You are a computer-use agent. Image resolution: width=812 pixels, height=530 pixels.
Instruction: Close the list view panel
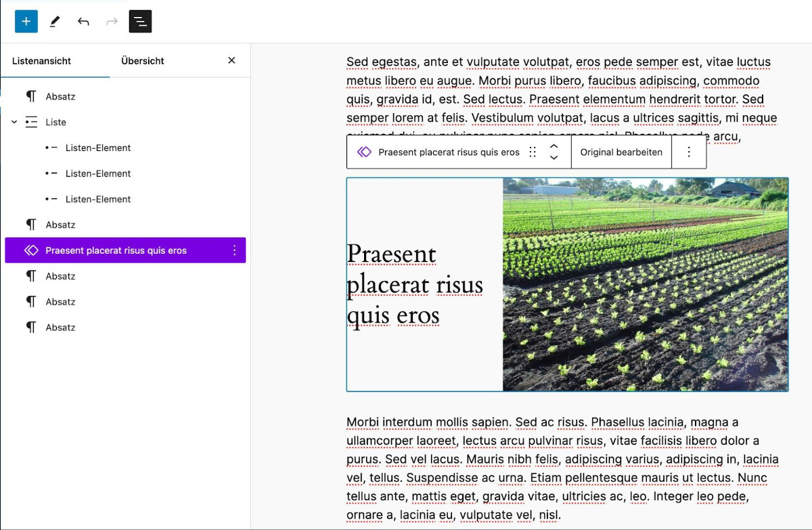point(231,61)
